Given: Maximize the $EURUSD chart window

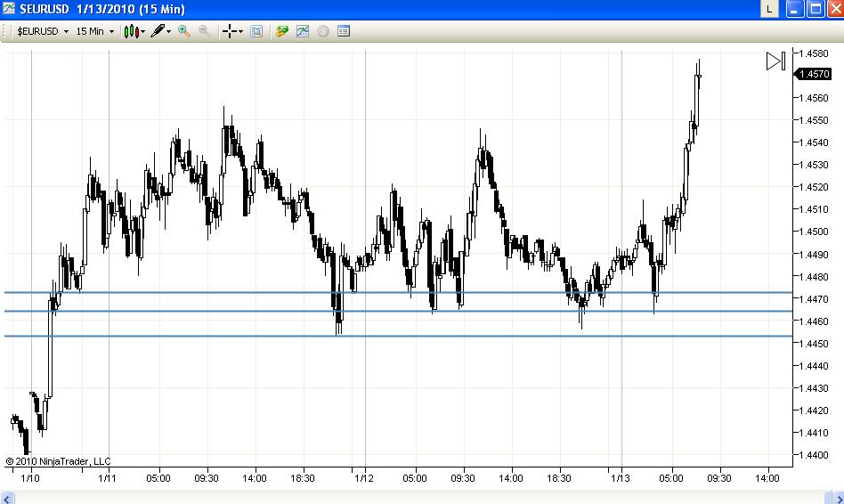Looking at the screenshot, I should tap(816, 9).
